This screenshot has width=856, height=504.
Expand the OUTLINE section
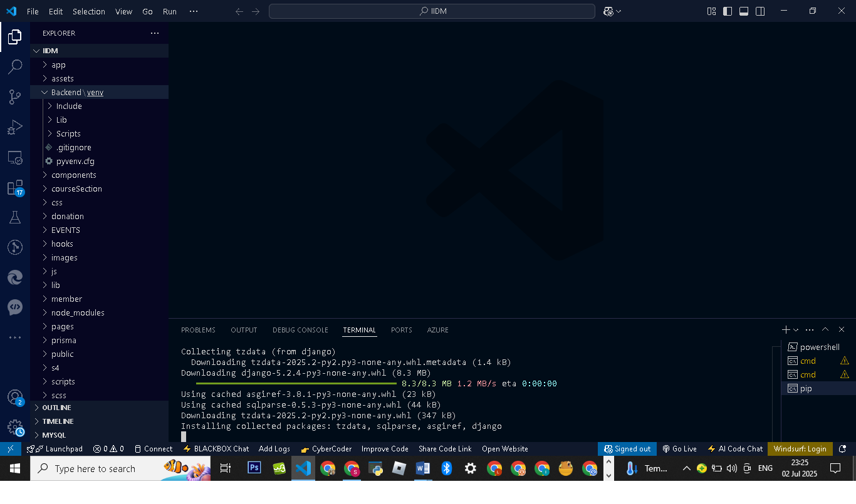(x=99, y=408)
